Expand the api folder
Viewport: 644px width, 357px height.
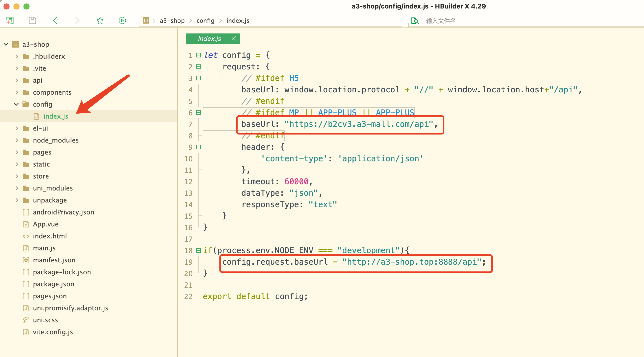17,80
